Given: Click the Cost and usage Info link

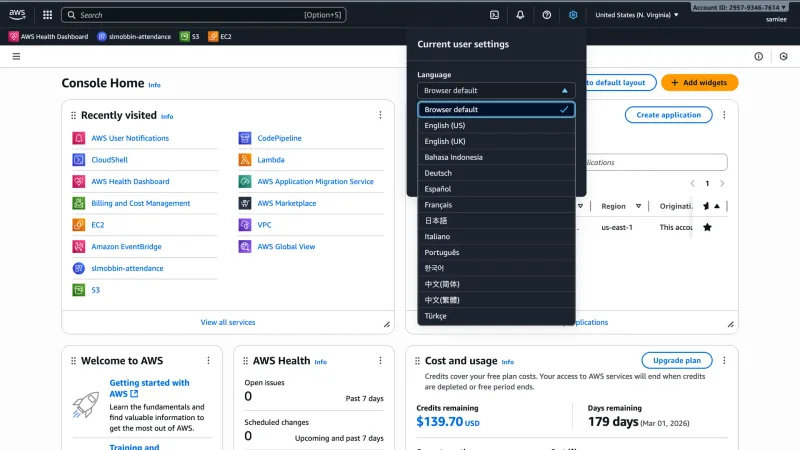Looking at the screenshot, I should pyautogui.click(x=507, y=362).
